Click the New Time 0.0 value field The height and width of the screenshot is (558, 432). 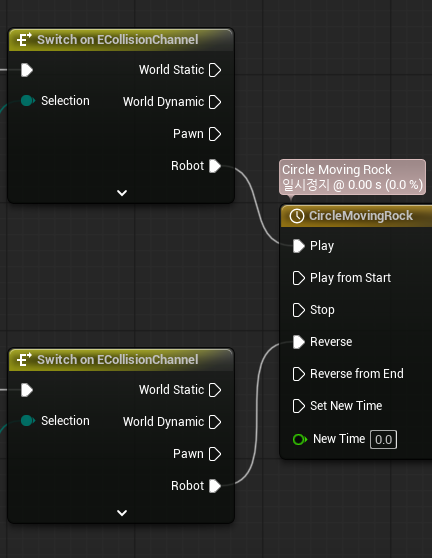coord(383,439)
